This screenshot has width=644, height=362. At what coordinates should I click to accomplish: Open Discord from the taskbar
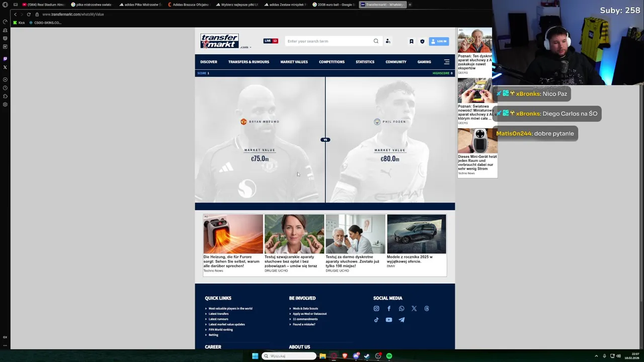coord(356,356)
